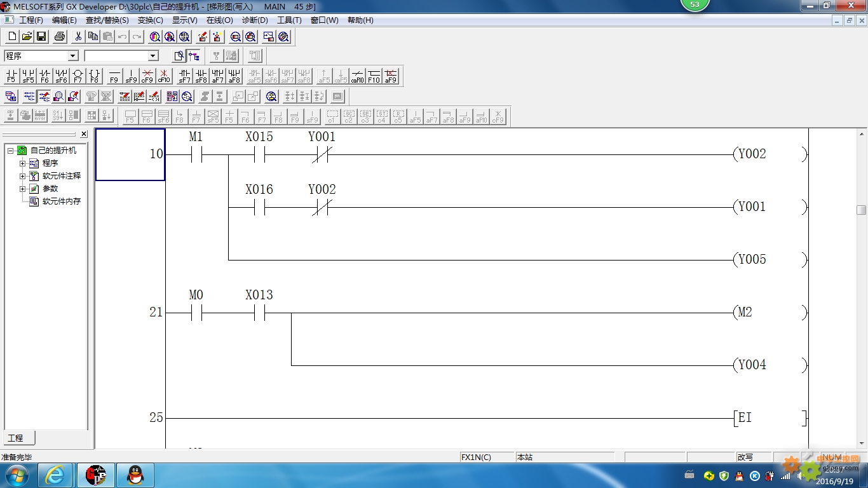Draw horizontal line using F9 icon
868x488 pixels.
pyautogui.click(x=114, y=76)
